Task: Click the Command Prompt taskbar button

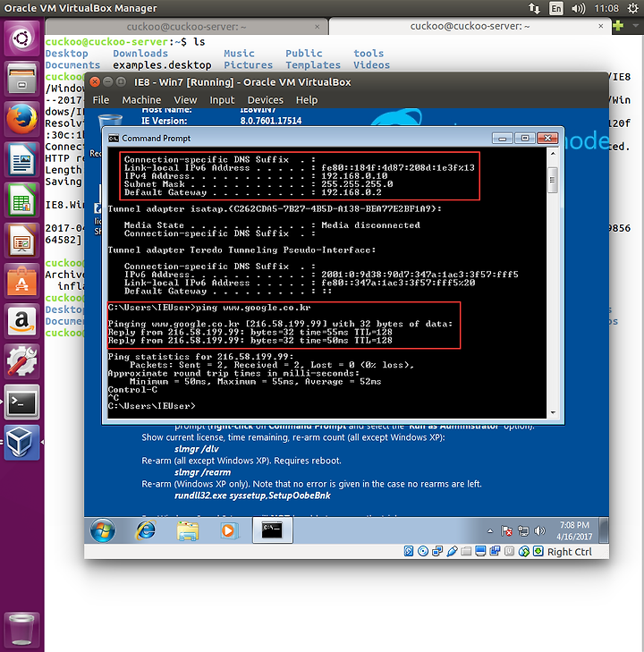Action: 273,530
